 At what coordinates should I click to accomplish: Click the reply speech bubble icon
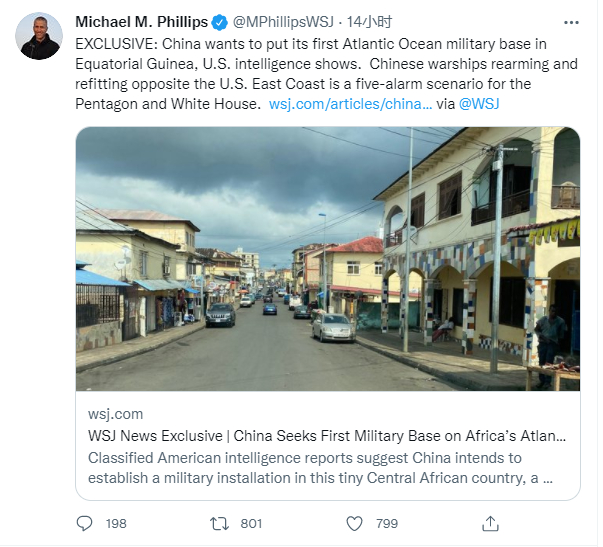click(85, 523)
